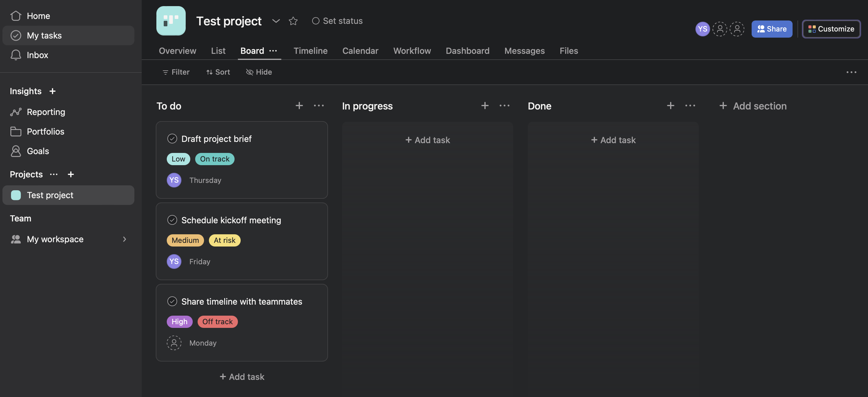Click the plus icon in the To do column
The width and height of the screenshot is (868, 397).
299,106
